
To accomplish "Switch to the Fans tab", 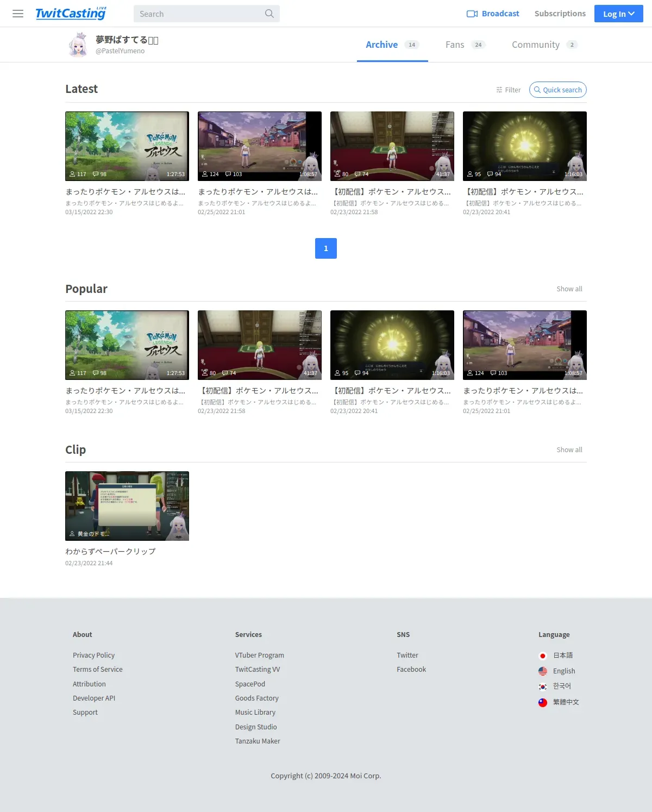I will point(466,45).
